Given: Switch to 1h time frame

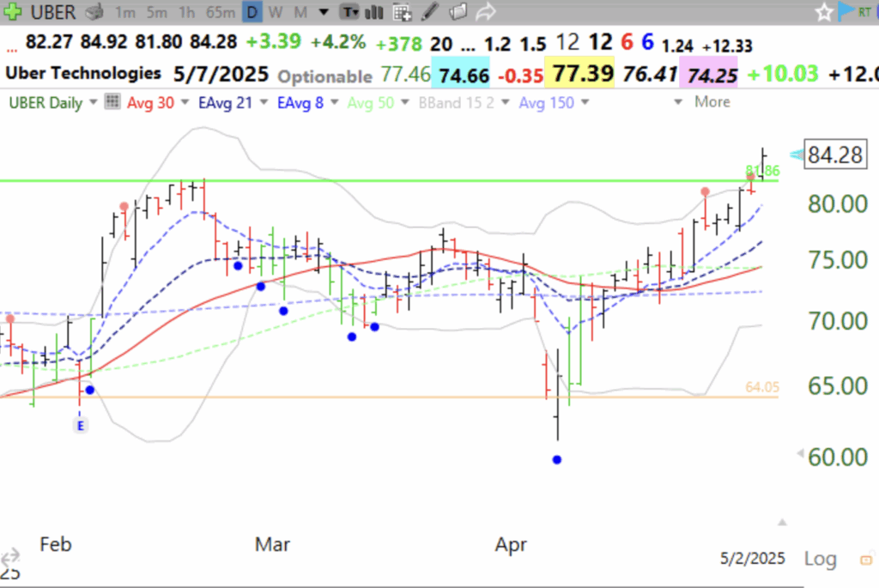Looking at the screenshot, I should pos(186,12).
